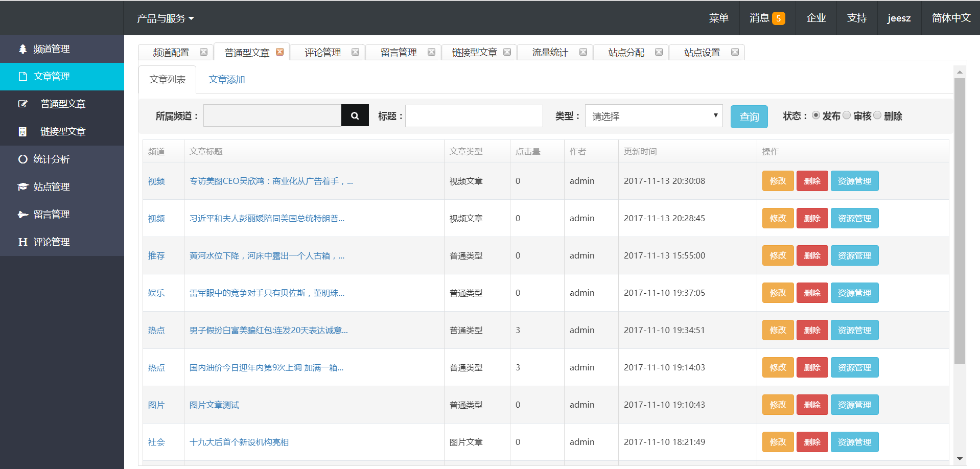Click the channel search magnifier icon
The height and width of the screenshot is (469, 980).
point(355,116)
